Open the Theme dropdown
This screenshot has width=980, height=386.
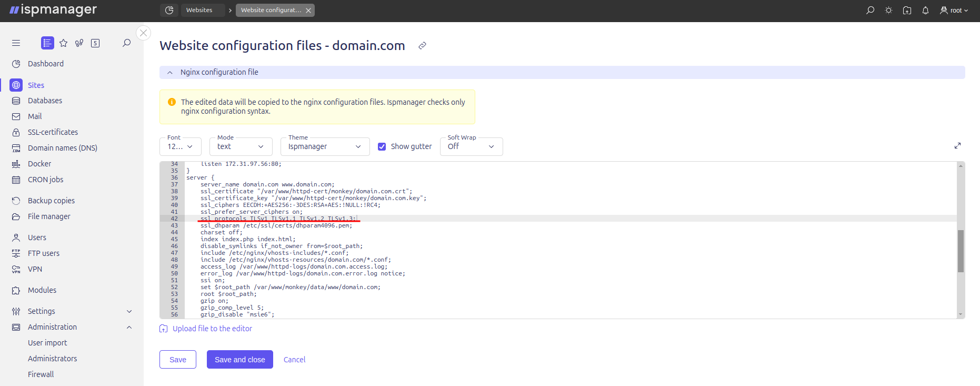(325, 146)
